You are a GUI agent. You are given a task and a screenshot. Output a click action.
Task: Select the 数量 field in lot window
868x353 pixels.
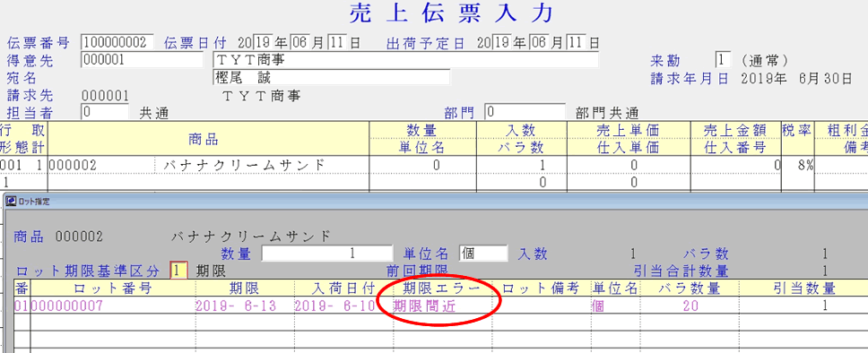point(326,254)
